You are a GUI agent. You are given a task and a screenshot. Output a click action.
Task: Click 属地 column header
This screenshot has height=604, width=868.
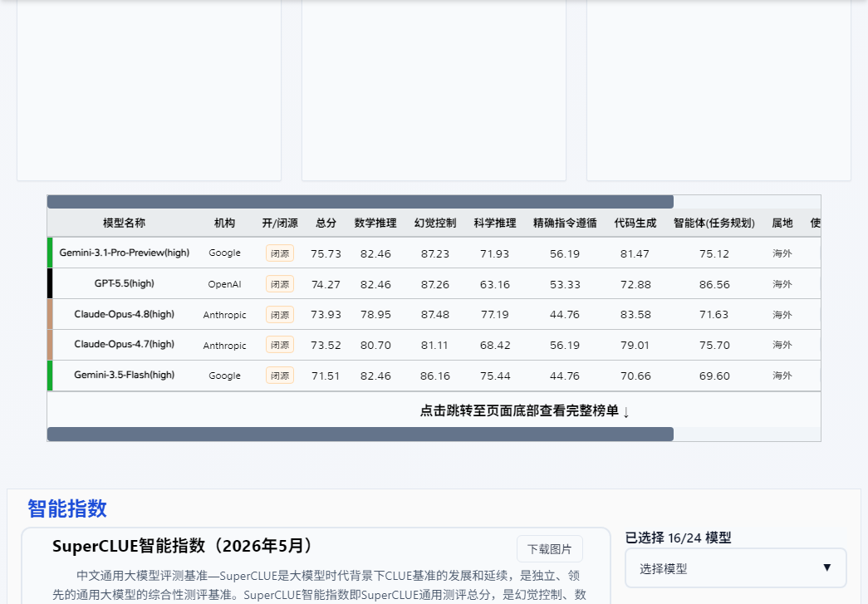click(782, 223)
